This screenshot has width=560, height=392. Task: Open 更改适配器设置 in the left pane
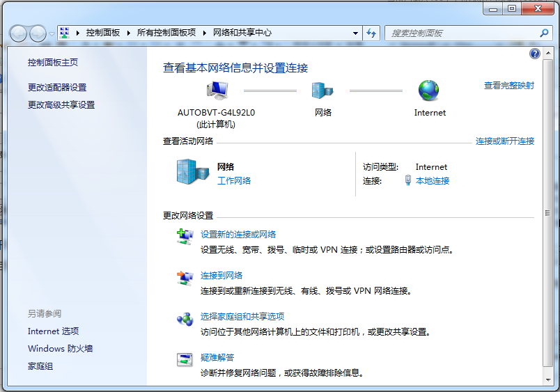(x=57, y=88)
